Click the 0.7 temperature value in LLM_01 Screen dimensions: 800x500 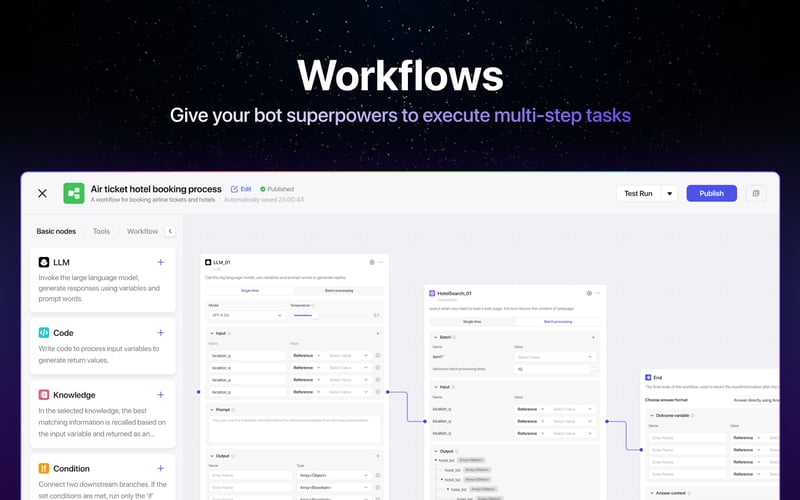pos(376,315)
